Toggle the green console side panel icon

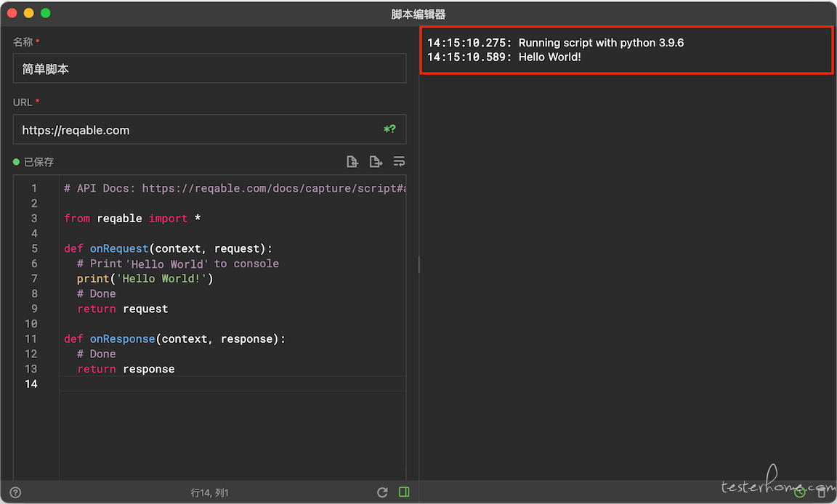point(404,492)
